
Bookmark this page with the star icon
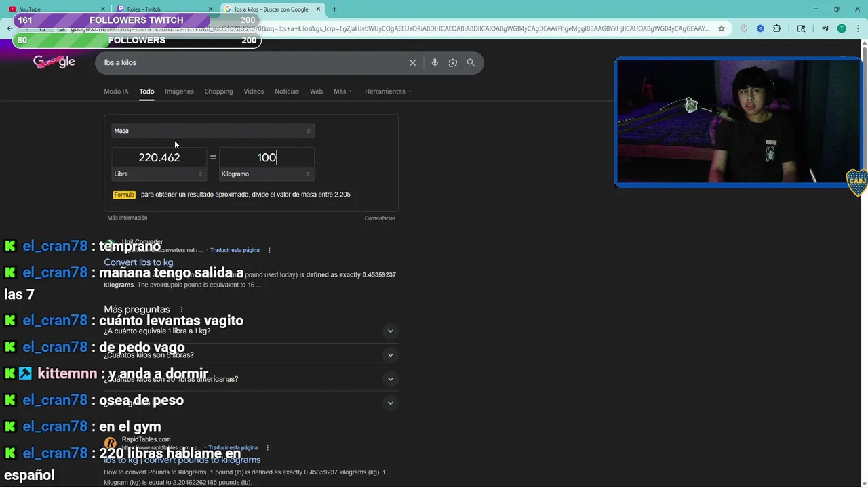(x=722, y=28)
